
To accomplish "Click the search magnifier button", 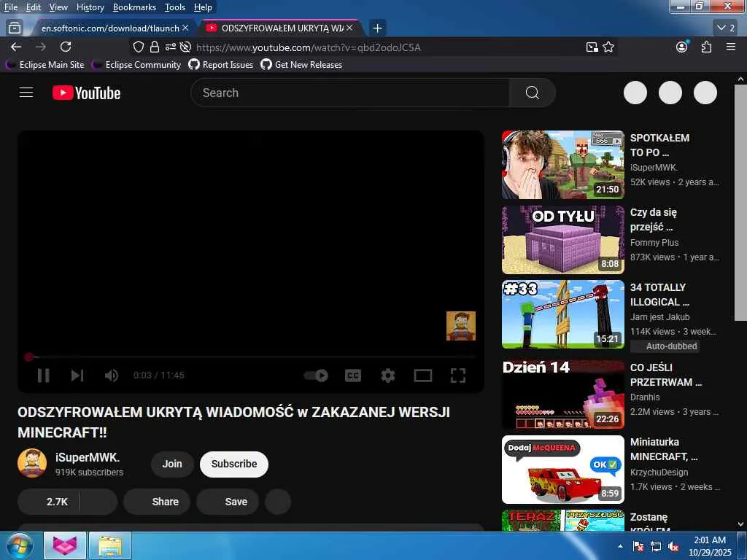I will (532, 93).
